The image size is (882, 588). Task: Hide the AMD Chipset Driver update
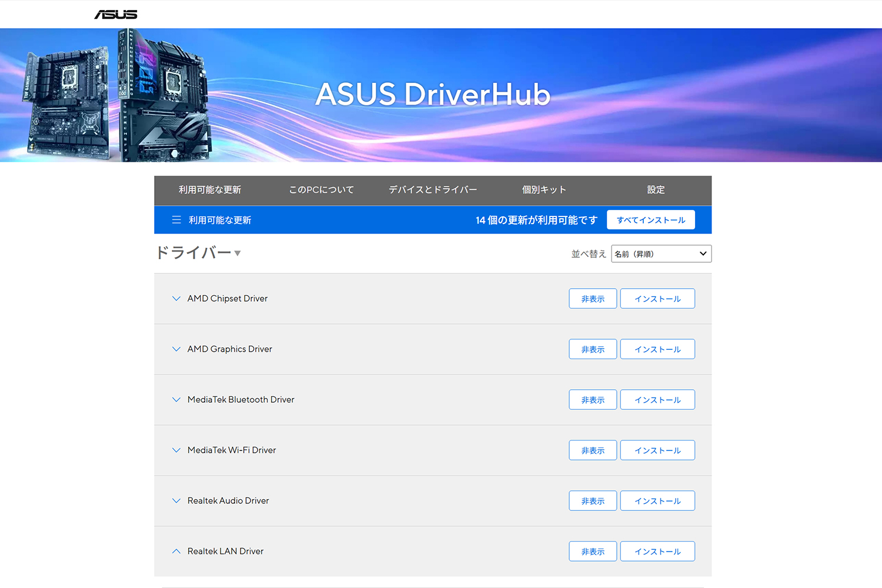[x=593, y=299]
